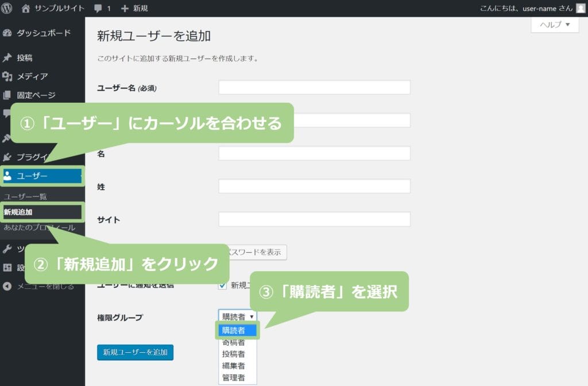Click the plus icon for 新規 in the admin bar
Image resolution: width=588 pixels, height=386 pixels.
click(x=125, y=8)
